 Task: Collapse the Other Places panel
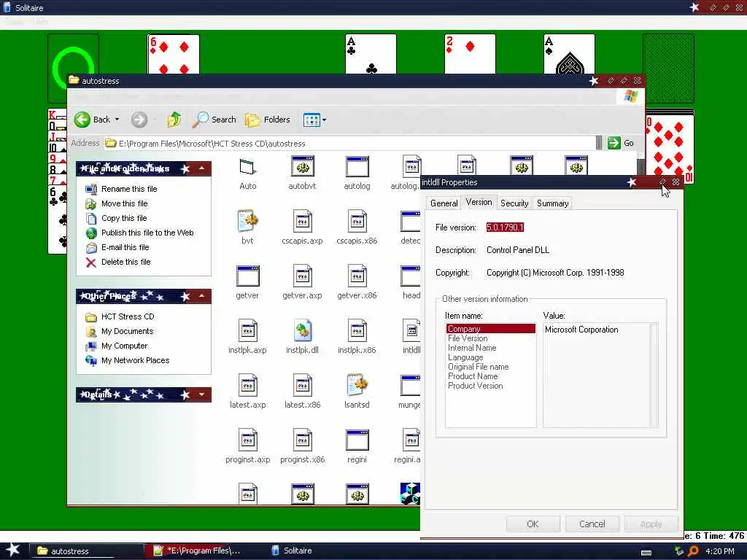pyautogui.click(x=202, y=296)
